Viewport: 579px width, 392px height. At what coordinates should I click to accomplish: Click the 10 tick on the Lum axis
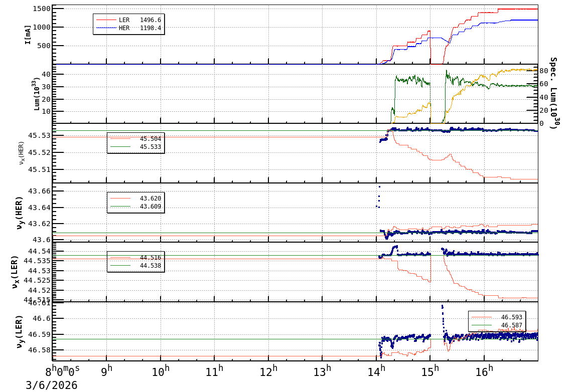click(46, 111)
